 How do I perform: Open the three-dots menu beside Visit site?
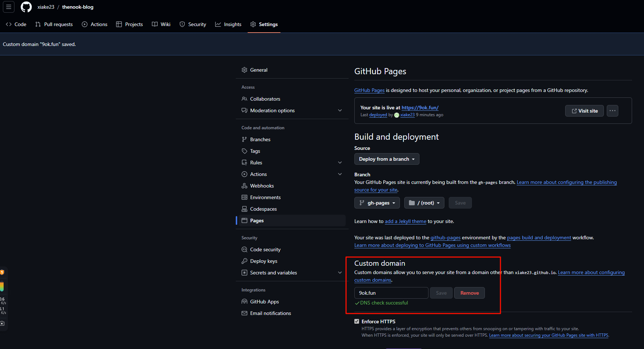pyautogui.click(x=612, y=111)
